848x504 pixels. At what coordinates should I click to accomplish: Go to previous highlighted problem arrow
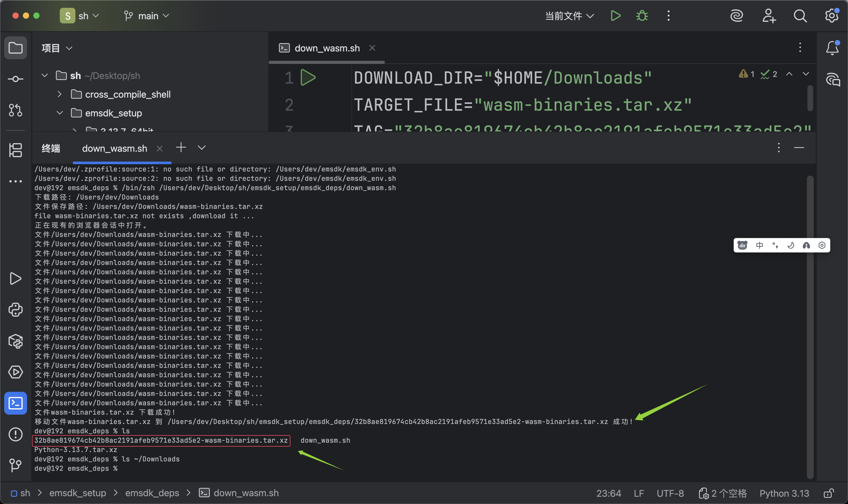click(x=789, y=74)
